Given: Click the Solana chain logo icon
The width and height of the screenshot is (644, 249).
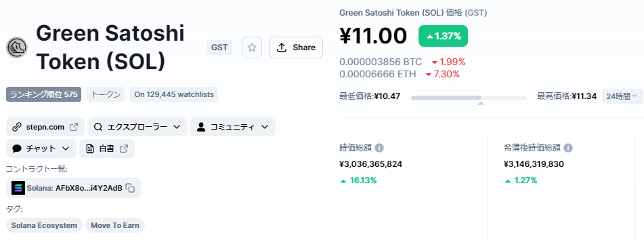Looking at the screenshot, I should click(x=18, y=188).
